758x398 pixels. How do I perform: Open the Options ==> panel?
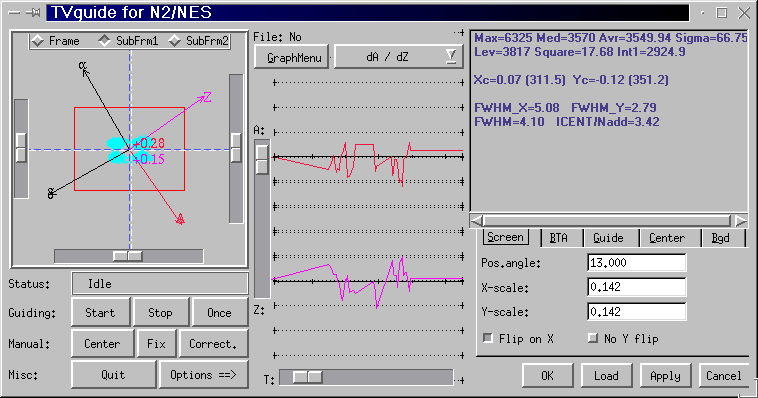tap(203, 374)
